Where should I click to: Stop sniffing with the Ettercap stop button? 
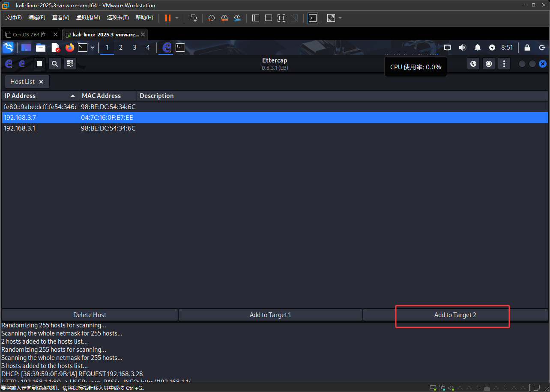pos(39,64)
